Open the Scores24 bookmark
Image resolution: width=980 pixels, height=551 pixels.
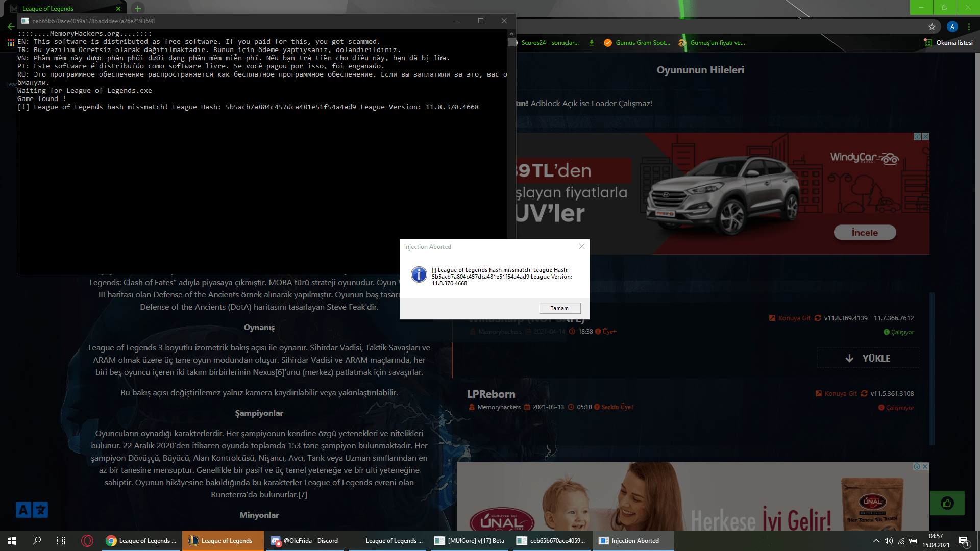(550, 43)
